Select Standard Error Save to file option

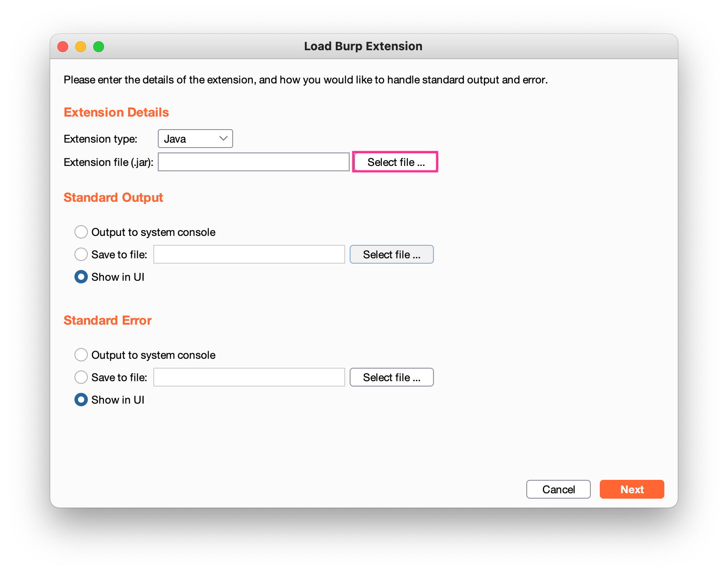tap(81, 377)
